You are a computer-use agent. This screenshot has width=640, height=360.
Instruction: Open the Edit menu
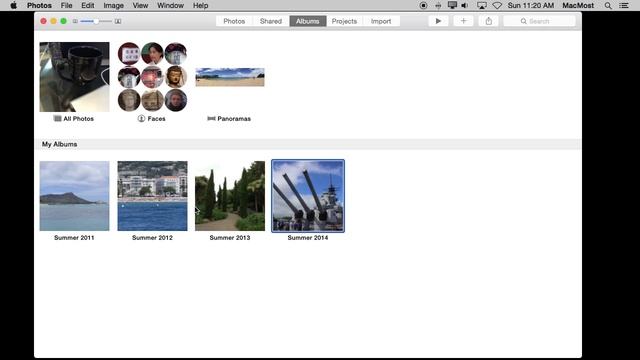[x=87, y=5]
